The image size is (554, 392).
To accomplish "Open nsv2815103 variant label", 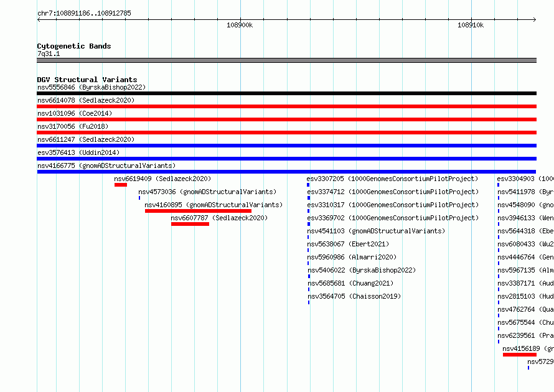I will pyautogui.click(x=525, y=296).
